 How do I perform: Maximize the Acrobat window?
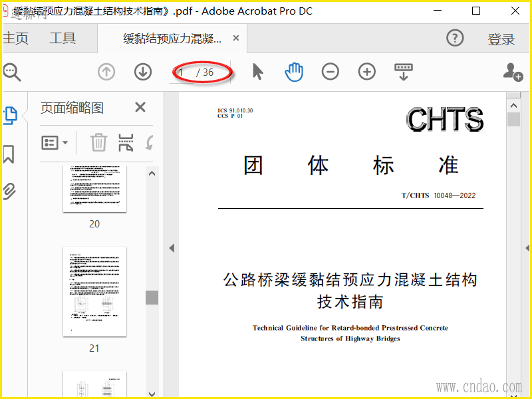pos(476,11)
